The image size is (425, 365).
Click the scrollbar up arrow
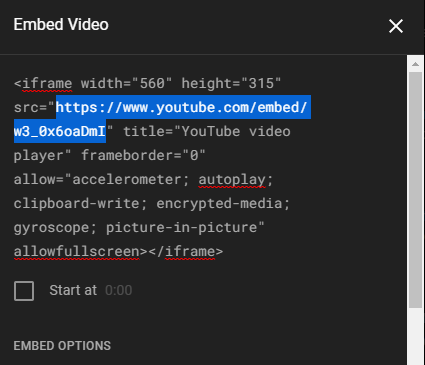coord(415,64)
